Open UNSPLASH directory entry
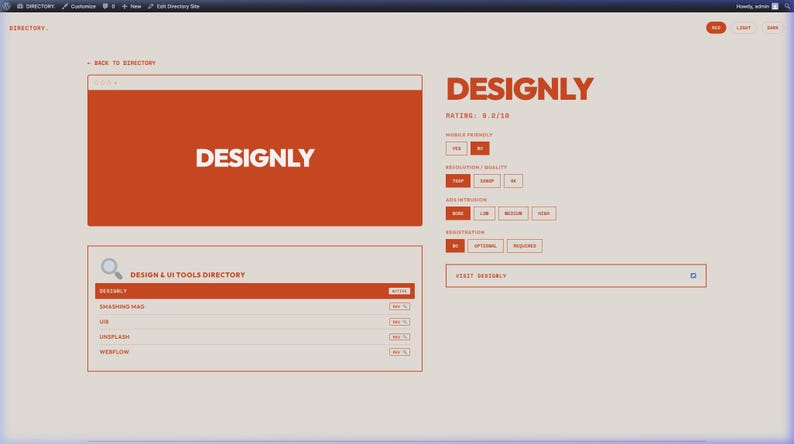This screenshot has width=794, height=444. pyautogui.click(x=114, y=337)
